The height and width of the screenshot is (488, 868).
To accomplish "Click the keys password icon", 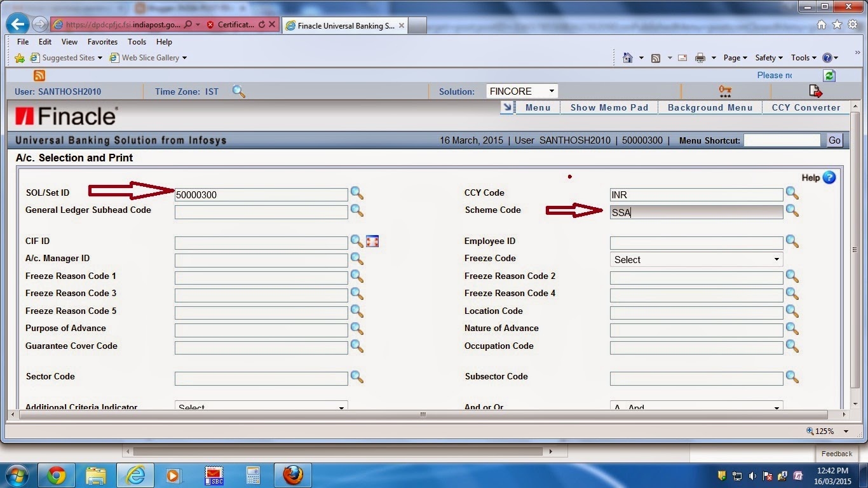I will [725, 91].
